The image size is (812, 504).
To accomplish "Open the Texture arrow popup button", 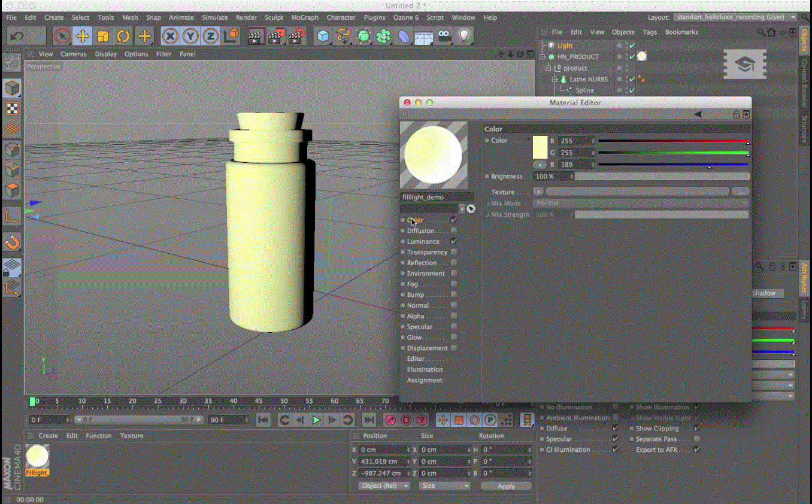I will [x=538, y=192].
